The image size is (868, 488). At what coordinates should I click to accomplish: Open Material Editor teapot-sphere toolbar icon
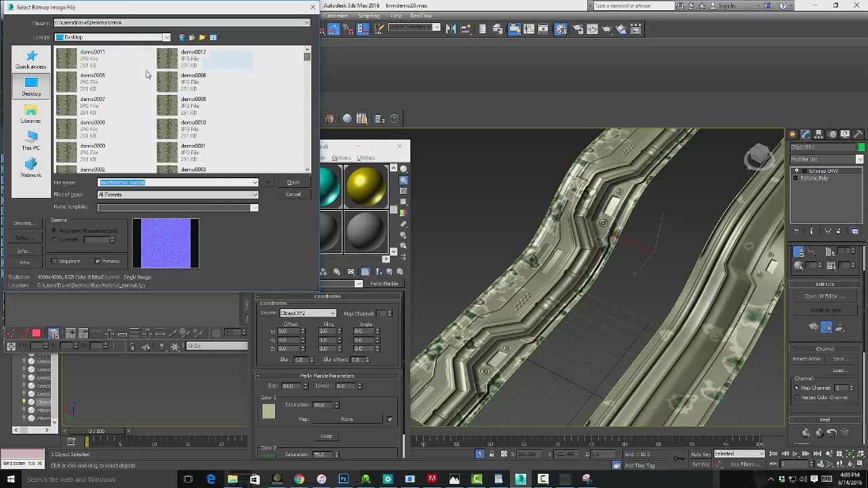pos(561,29)
